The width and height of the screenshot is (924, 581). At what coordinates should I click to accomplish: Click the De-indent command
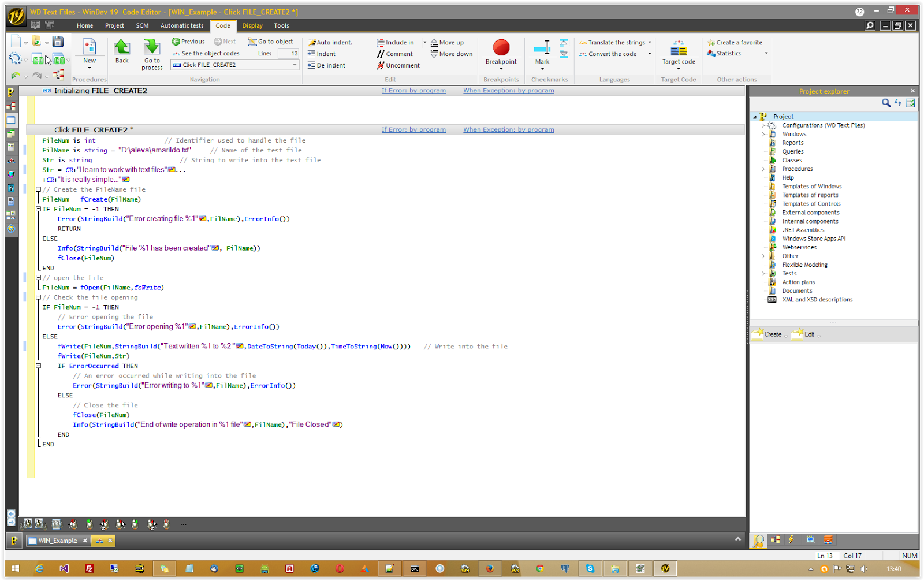[x=326, y=65]
